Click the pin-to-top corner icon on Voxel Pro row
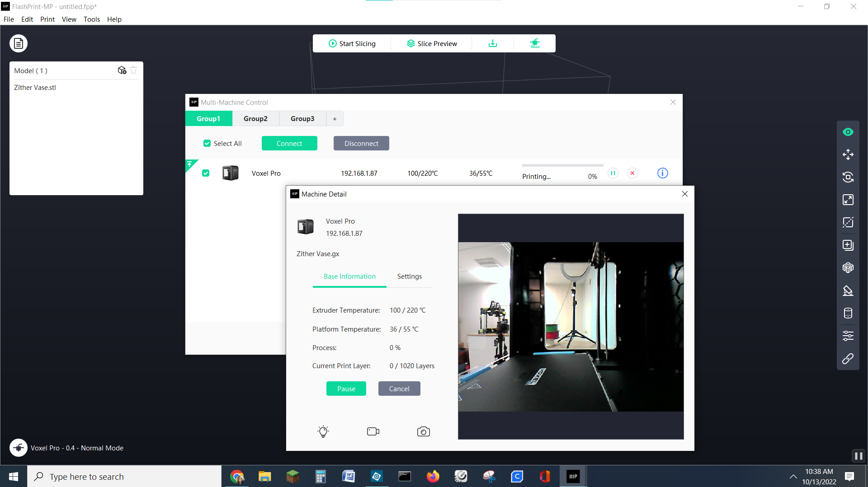Viewport: 868px width, 487px height. pos(190,164)
